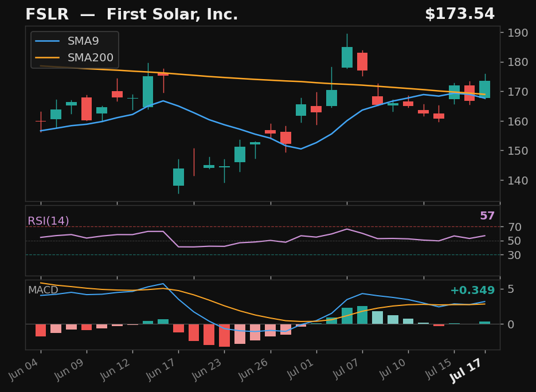The image size is (536, 392).
Task: Select the red candlestick above Jul 07
Action: pos(362,61)
